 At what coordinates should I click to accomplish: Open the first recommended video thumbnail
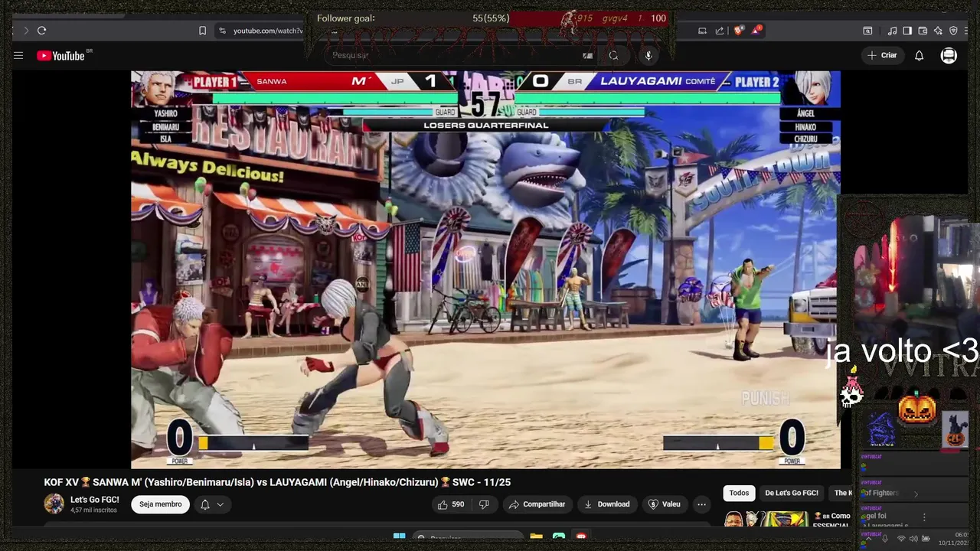click(x=766, y=520)
